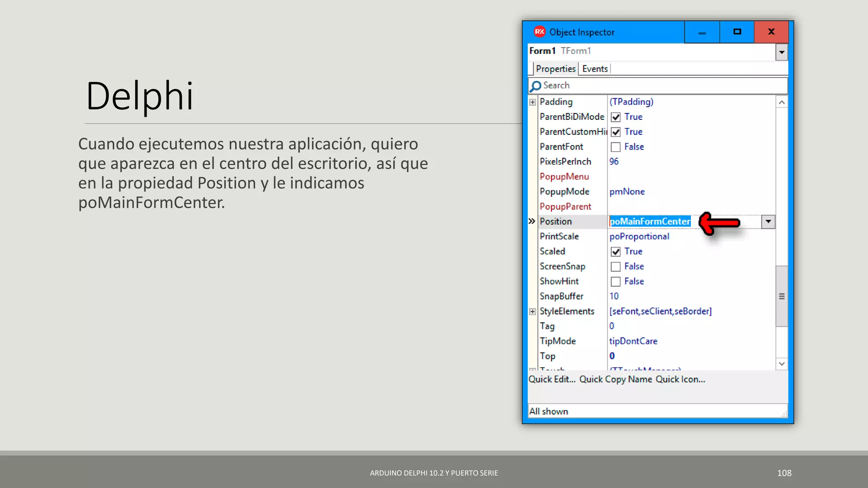The width and height of the screenshot is (868, 488).
Task: Click the RX logo icon in Object Inspector title
Action: click(540, 32)
